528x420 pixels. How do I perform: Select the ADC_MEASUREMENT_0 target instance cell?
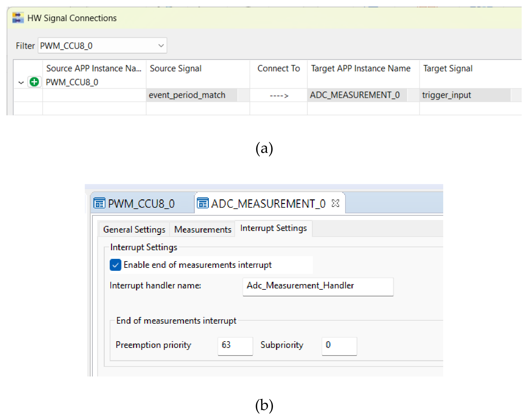(363, 95)
